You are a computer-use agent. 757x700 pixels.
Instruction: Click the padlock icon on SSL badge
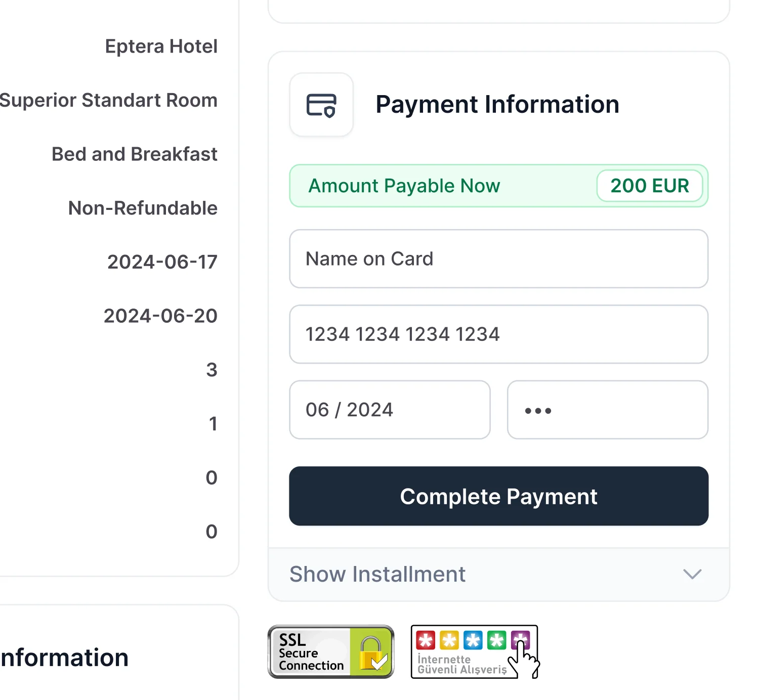tap(372, 653)
